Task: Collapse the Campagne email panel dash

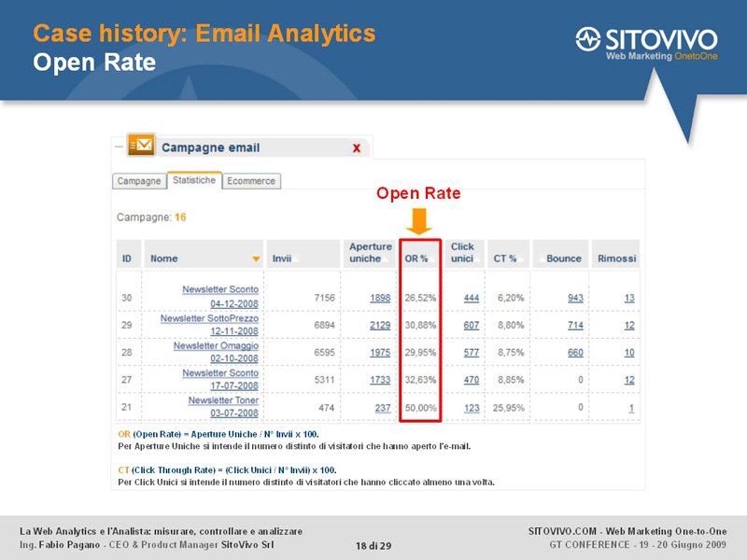Action: pos(119,147)
